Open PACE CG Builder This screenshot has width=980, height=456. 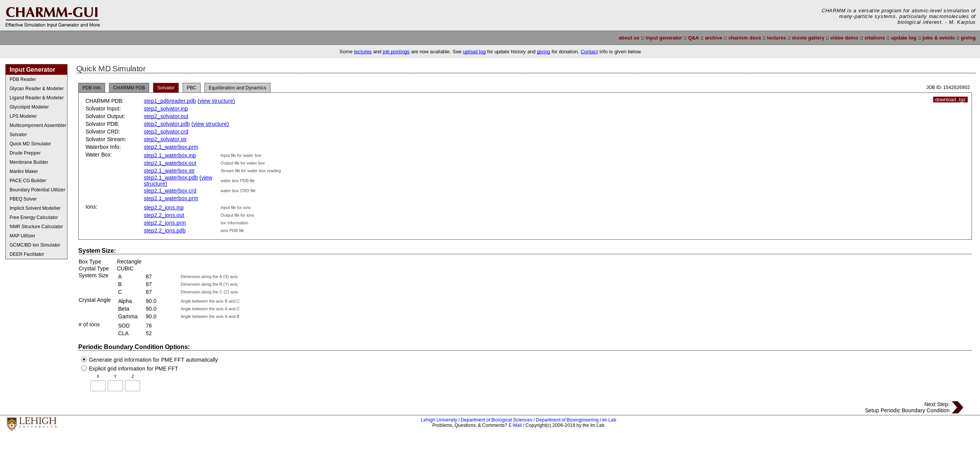pos(28,181)
